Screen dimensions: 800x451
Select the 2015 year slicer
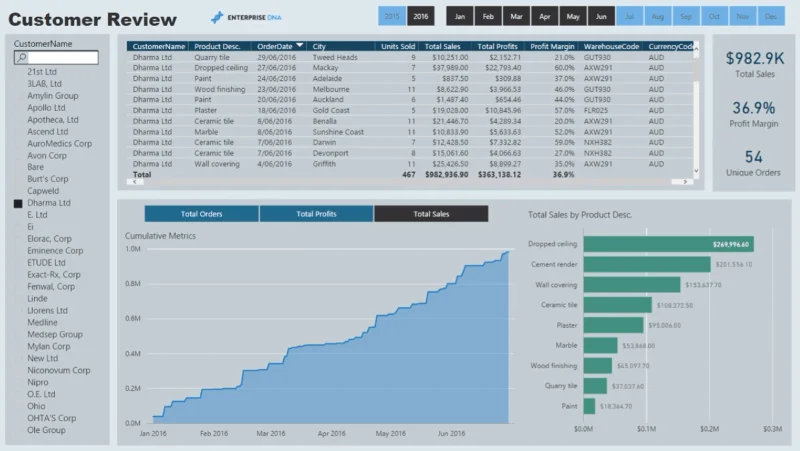(392, 16)
